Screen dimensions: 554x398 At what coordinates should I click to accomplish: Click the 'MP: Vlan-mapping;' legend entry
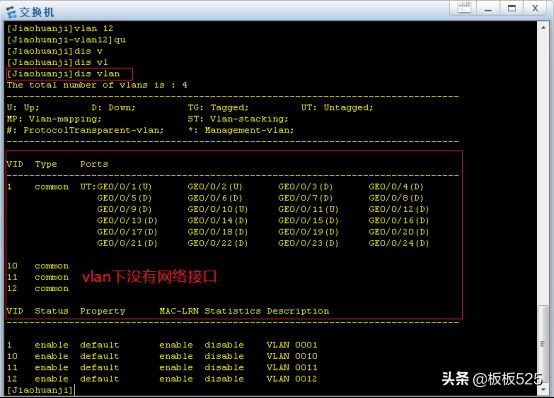[54, 119]
